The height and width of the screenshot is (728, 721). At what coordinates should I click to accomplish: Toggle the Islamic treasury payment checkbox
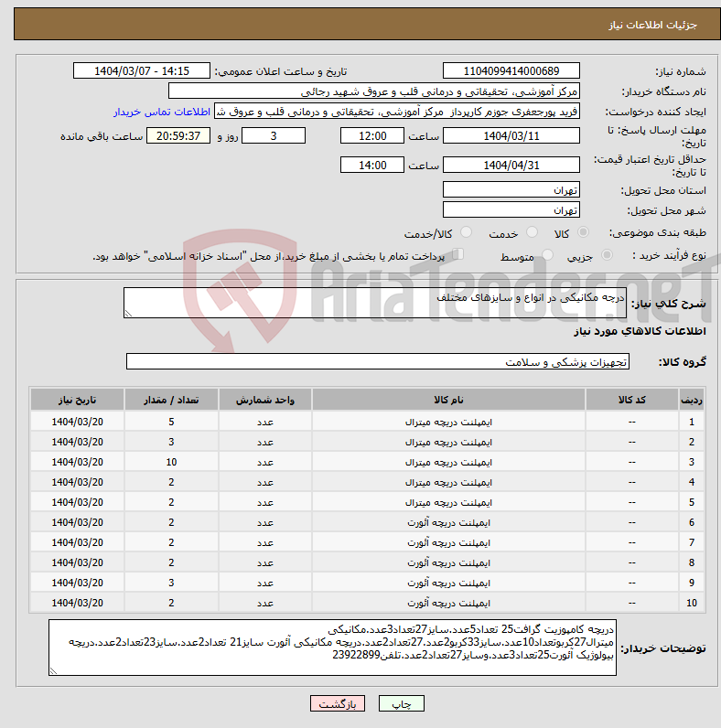[x=458, y=254]
